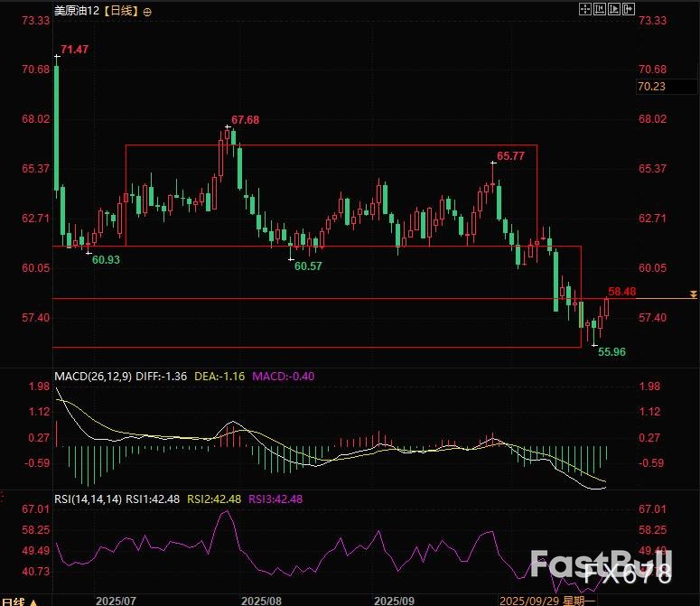Screen dimensions: 700x606
Task: Click the 67.68 peak price label
Action: click(245, 119)
